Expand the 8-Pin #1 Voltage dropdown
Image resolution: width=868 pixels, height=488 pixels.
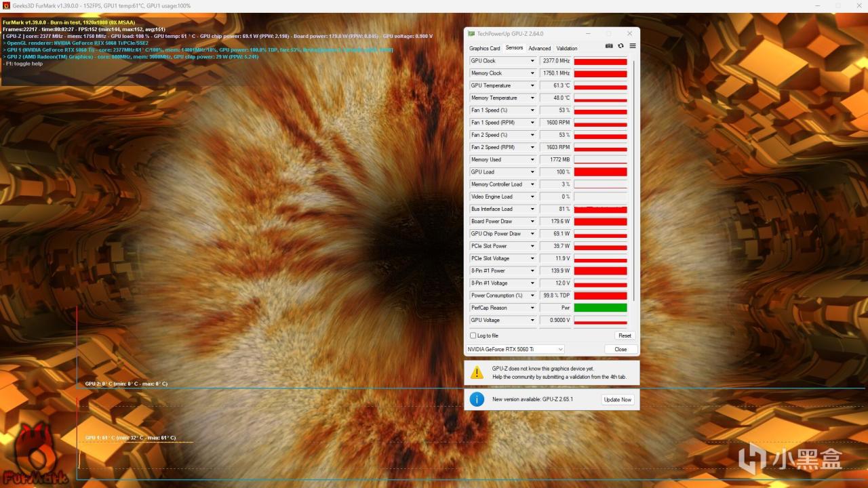pyautogui.click(x=532, y=283)
